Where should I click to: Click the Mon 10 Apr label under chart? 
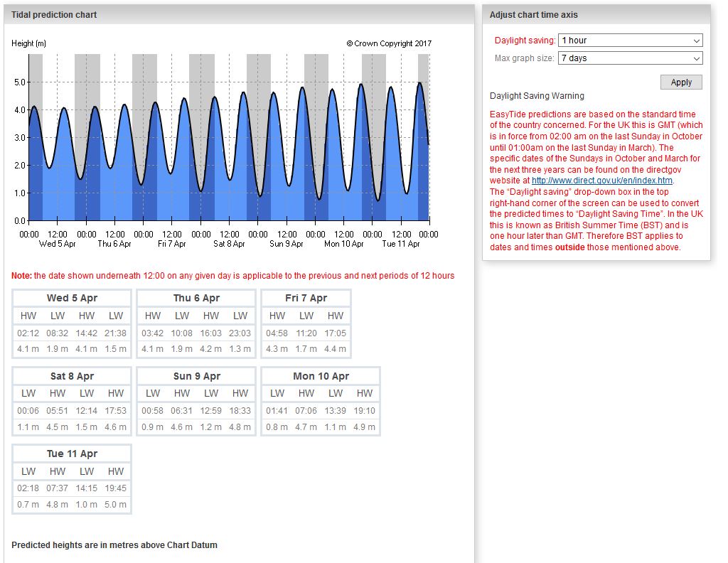344,244
